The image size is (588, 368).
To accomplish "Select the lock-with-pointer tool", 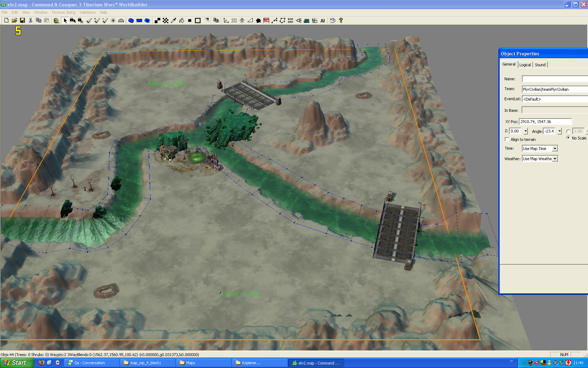I will click(x=73, y=20).
